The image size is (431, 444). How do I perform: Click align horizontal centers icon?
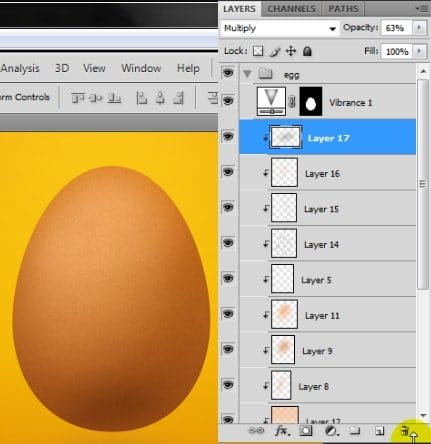coord(160,98)
